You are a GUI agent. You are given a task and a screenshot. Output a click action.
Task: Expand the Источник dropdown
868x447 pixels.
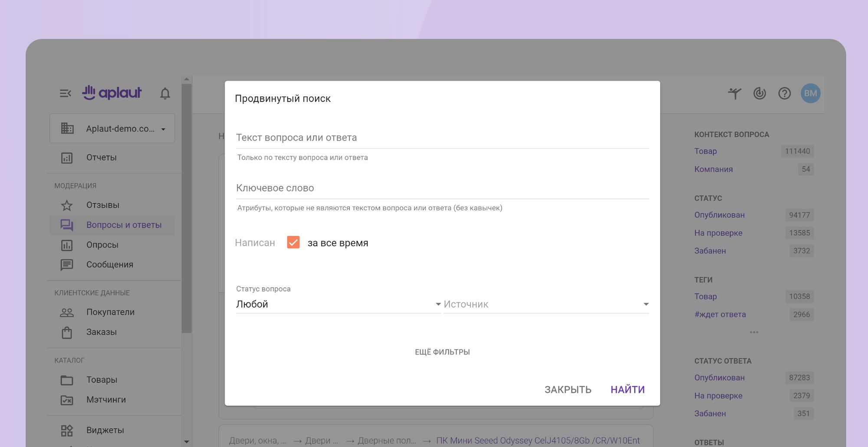[x=546, y=304]
